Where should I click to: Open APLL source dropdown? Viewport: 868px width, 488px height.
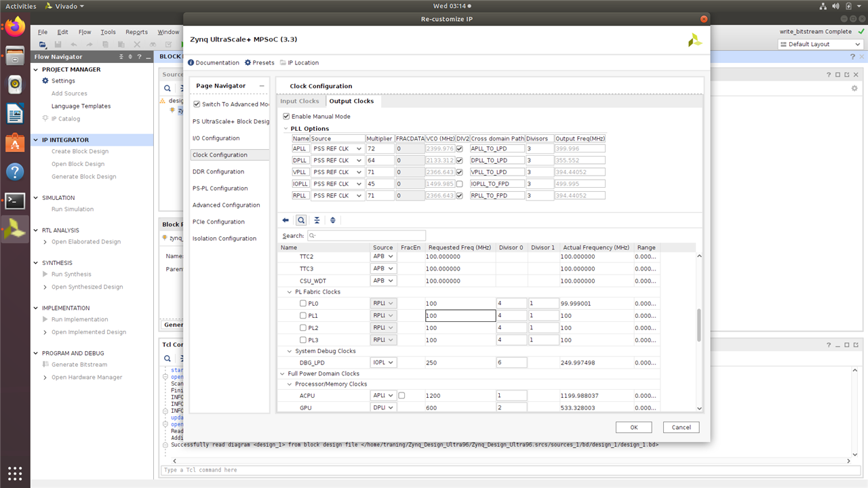pos(337,148)
